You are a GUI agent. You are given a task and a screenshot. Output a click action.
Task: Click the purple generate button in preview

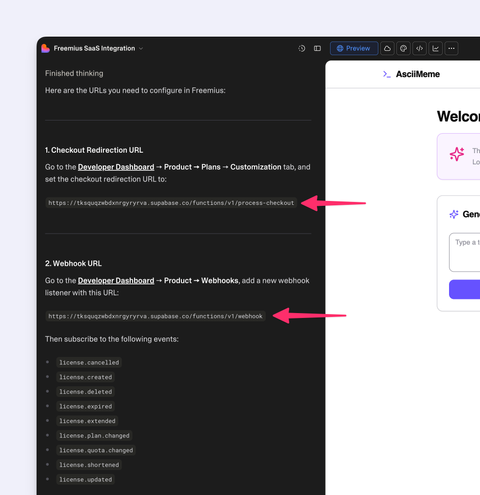[465, 289]
